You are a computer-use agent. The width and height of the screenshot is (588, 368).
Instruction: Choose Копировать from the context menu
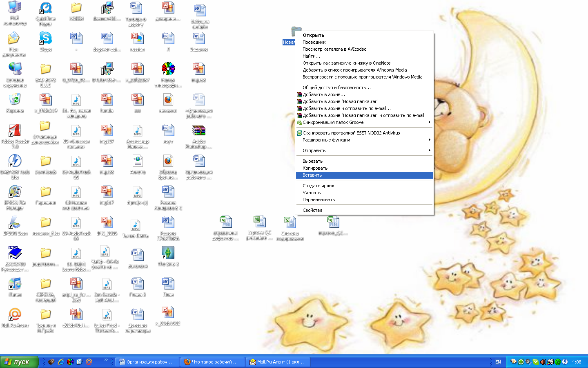[x=364, y=168]
